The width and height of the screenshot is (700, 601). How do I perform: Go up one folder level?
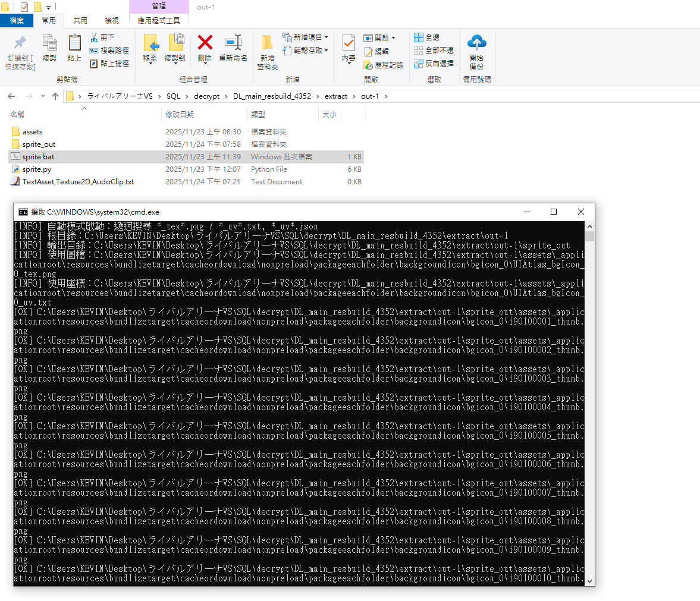(x=55, y=96)
